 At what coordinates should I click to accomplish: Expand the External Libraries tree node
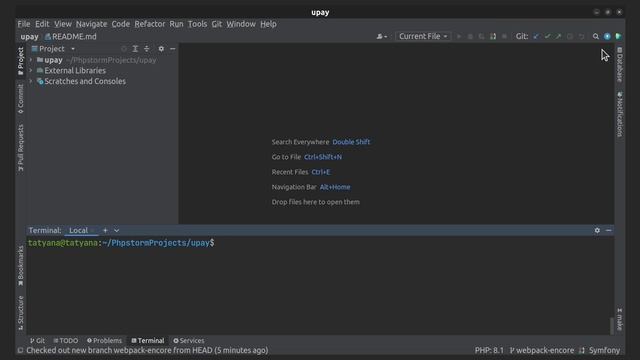tap(31, 71)
